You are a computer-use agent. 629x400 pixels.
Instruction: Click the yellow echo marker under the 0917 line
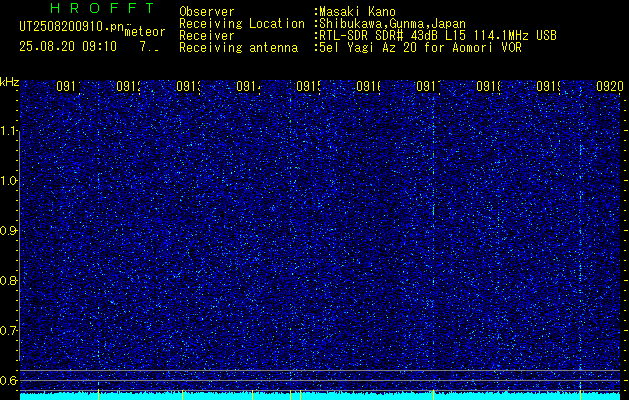(x=434, y=395)
